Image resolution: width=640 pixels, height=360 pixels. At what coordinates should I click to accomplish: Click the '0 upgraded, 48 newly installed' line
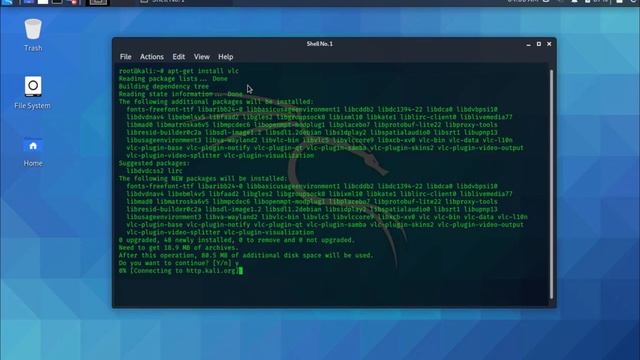click(237, 240)
